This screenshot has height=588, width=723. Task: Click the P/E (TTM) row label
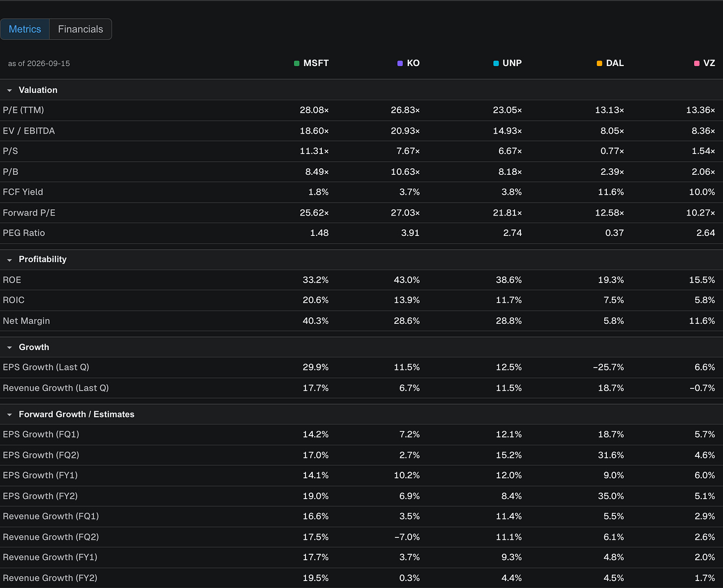pos(23,110)
